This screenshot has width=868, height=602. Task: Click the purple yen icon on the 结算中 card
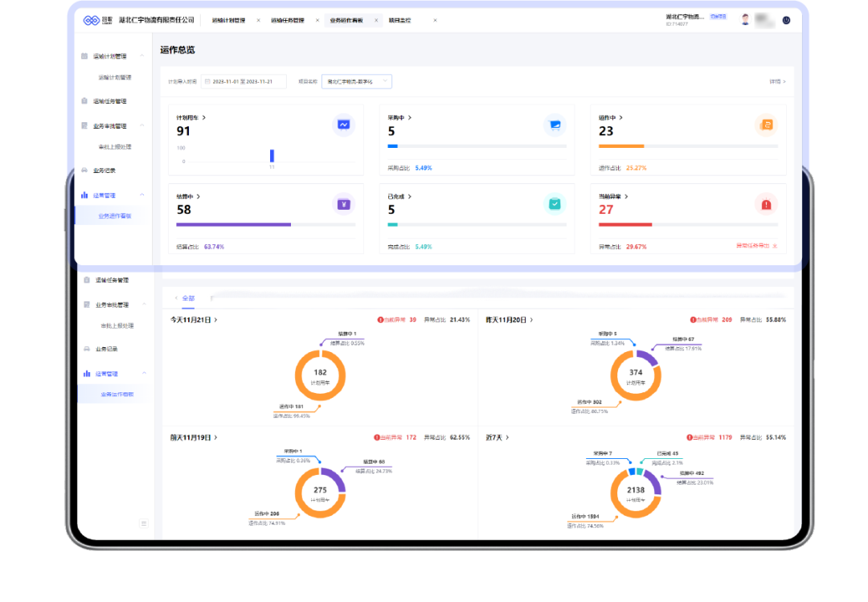344,204
